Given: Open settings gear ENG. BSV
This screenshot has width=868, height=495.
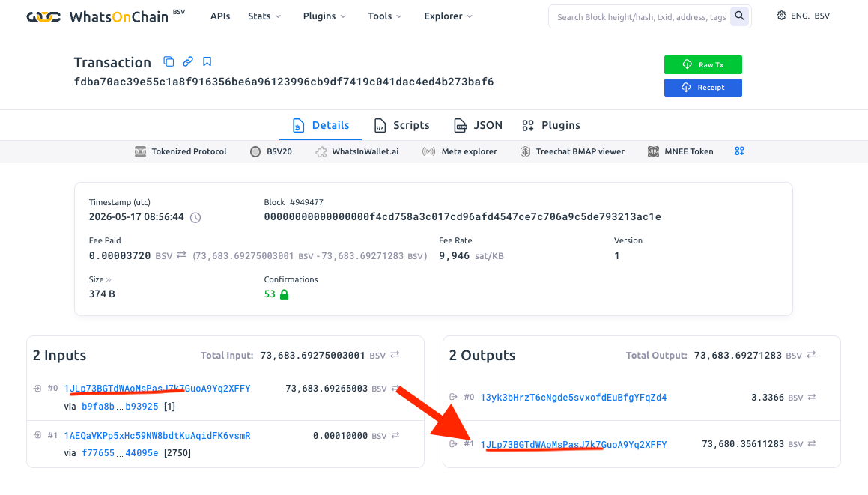Looking at the screenshot, I should [x=804, y=16].
